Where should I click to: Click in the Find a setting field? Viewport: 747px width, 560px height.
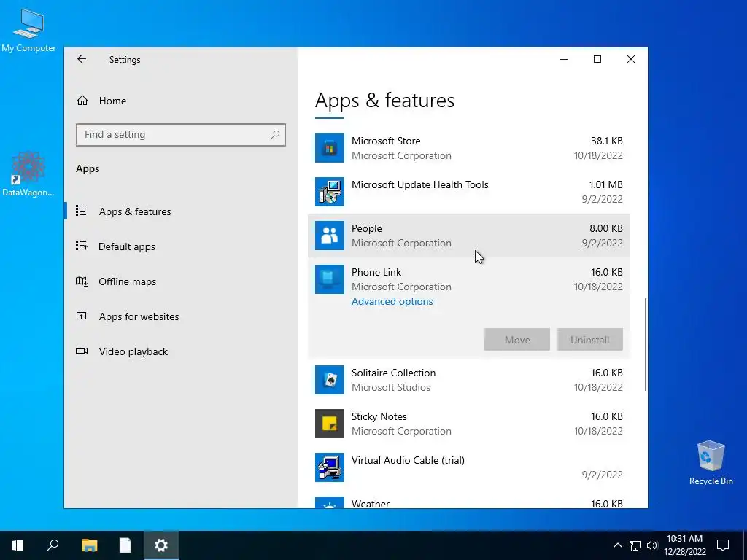(181, 135)
